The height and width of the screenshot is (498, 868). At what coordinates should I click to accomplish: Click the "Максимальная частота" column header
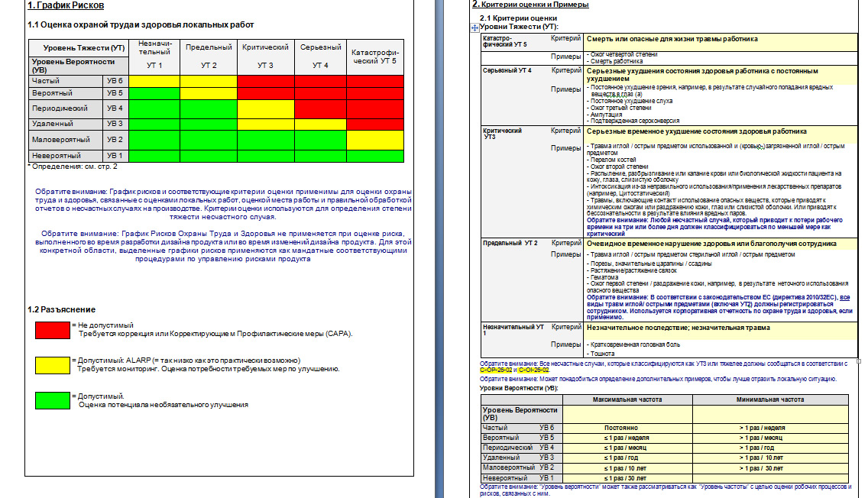627,399
